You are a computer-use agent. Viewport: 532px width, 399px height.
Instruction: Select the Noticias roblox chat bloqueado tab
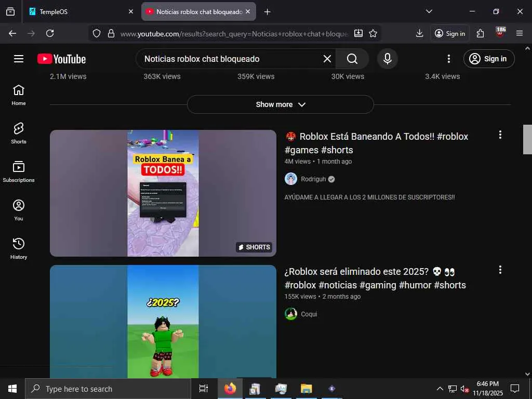coord(198,11)
